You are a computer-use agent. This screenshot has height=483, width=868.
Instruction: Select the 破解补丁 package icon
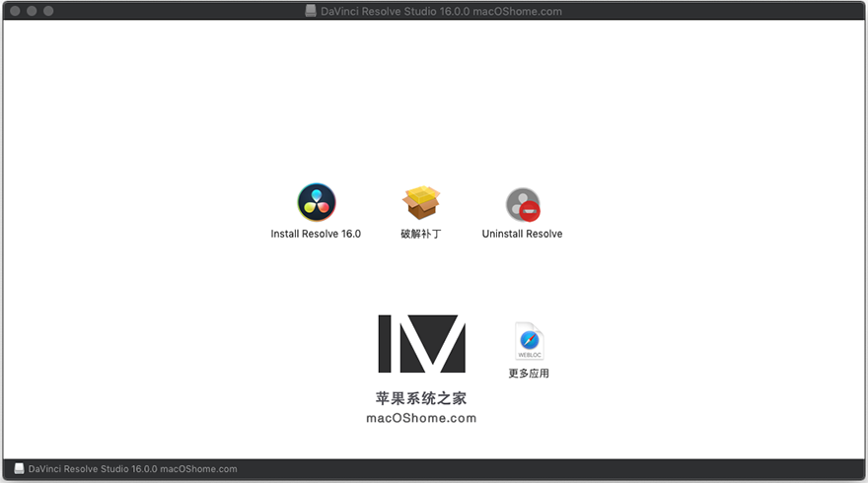tap(421, 202)
